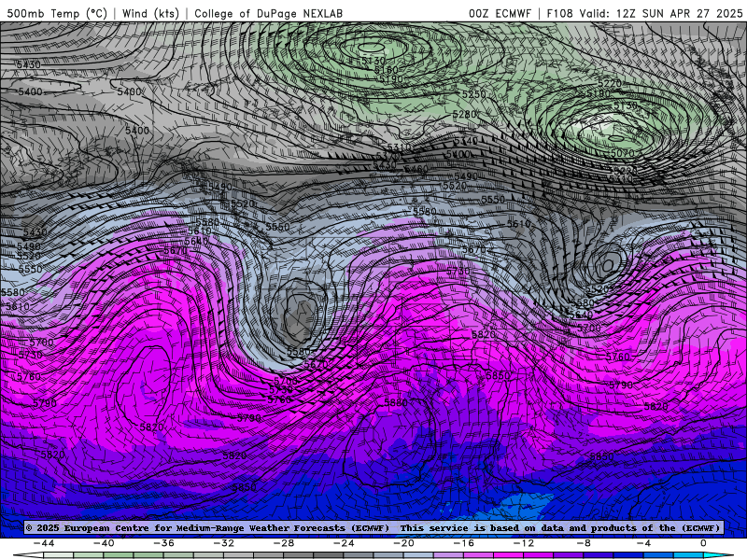
Task: Click the -24 color scale label
Action: click(x=344, y=543)
